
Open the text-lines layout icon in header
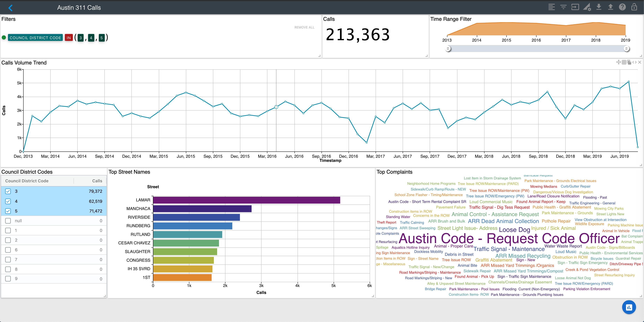[x=552, y=7]
